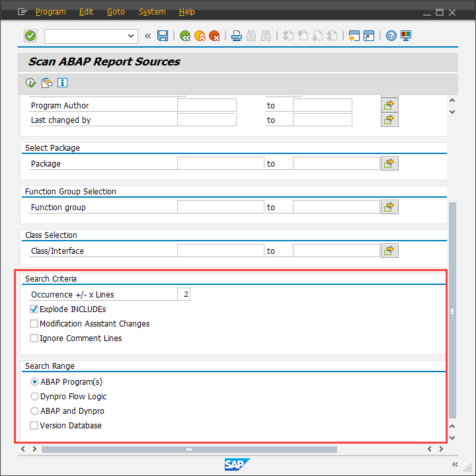Click the Create New Session icon
This screenshot has height=476, width=476.
(x=354, y=36)
